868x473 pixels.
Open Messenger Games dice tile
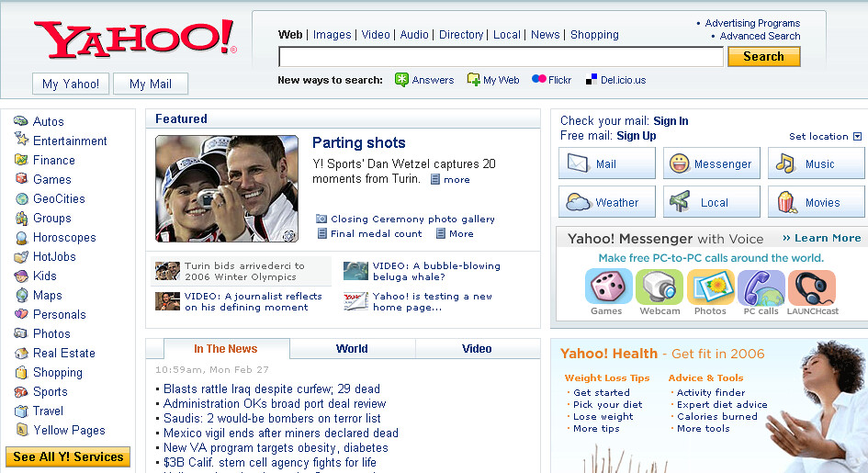(x=608, y=287)
